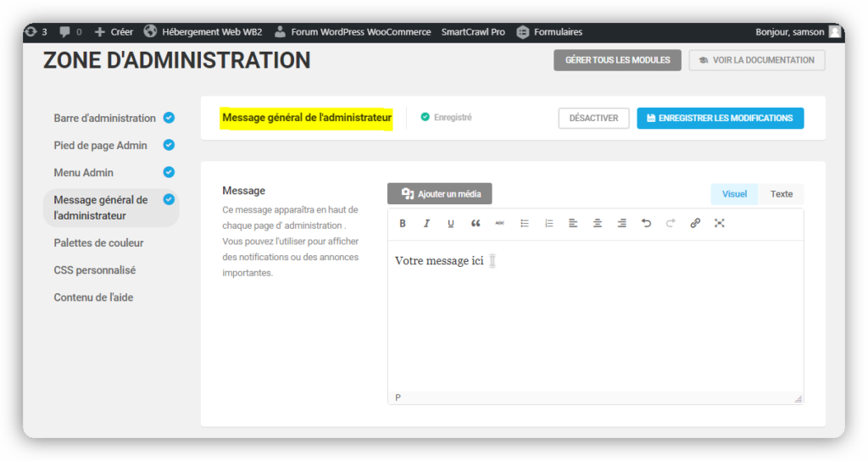Switch to the Texte editor tab
This screenshot has width=868, height=461.
[781, 194]
